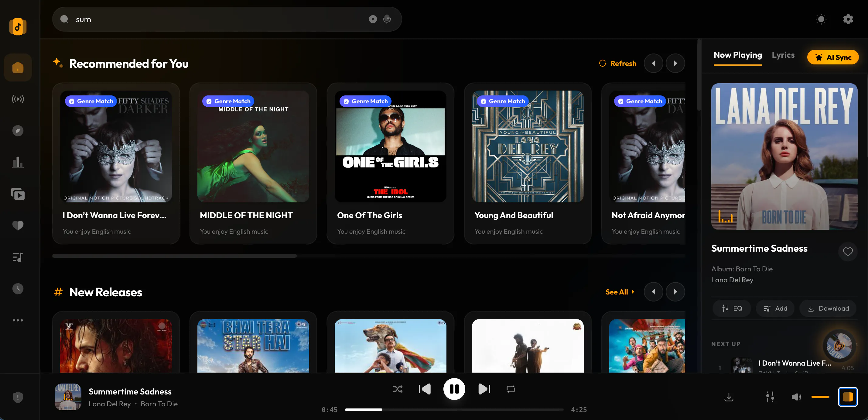The width and height of the screenshot is (868, 420).
Task: Open the radio broadcast sidebar icon
Action: pos(18,99)
